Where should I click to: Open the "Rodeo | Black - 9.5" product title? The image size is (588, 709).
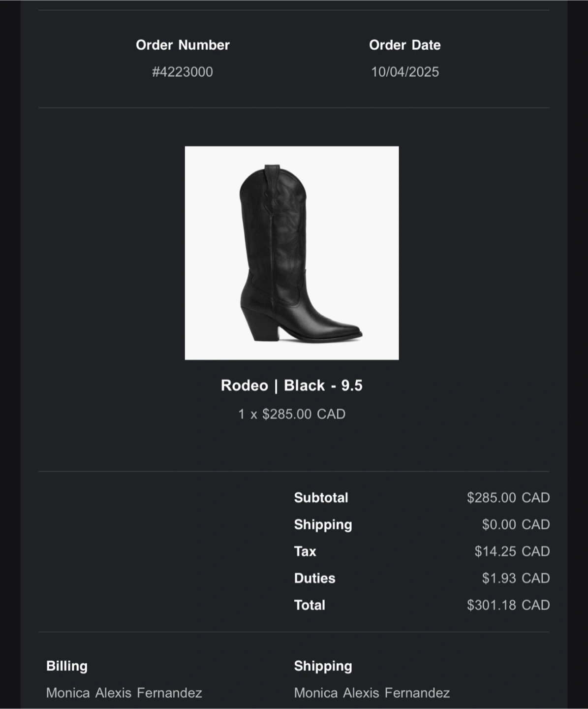click(292, 385)
